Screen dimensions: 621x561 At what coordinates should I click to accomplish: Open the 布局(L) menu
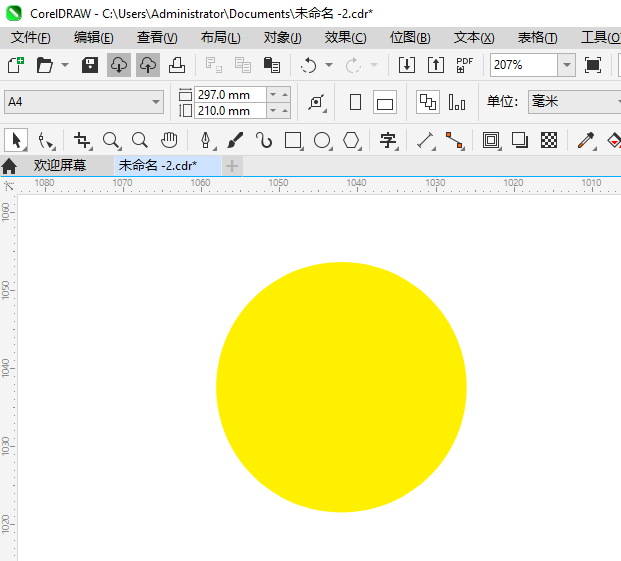tap(221, 38)
